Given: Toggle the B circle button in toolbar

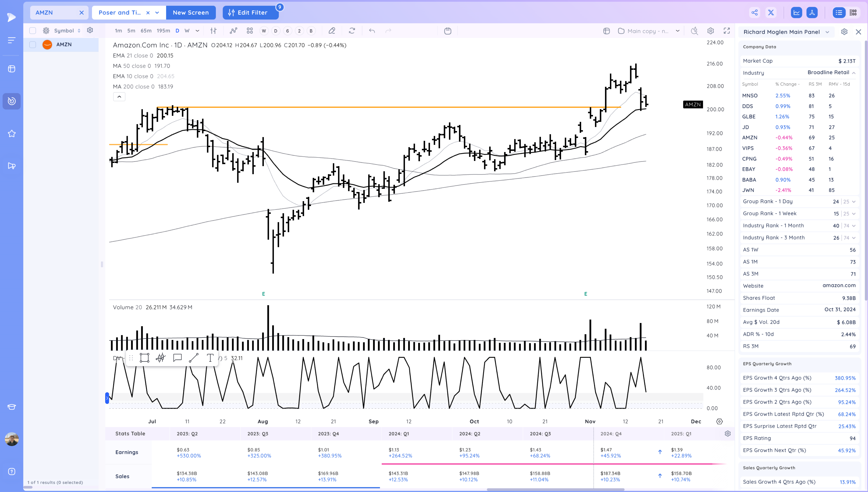Looking at the screenshot, I should coord(311,31).
